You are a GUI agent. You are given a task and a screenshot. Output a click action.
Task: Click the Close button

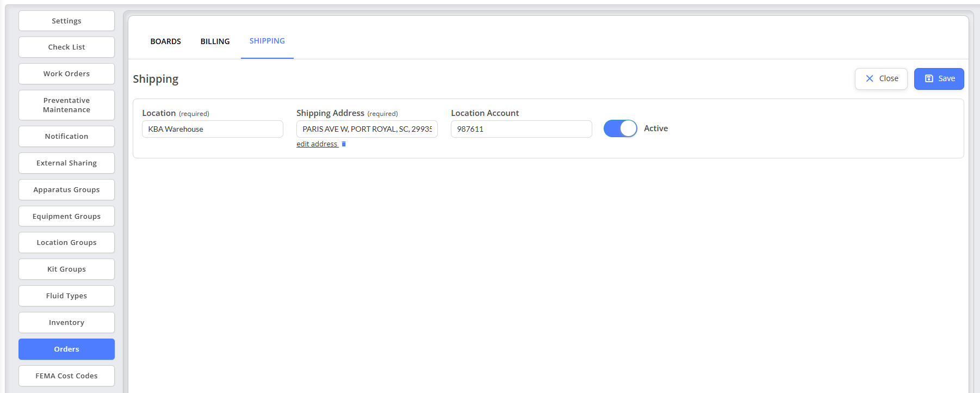pyautogui.click(x=880, y=79)
